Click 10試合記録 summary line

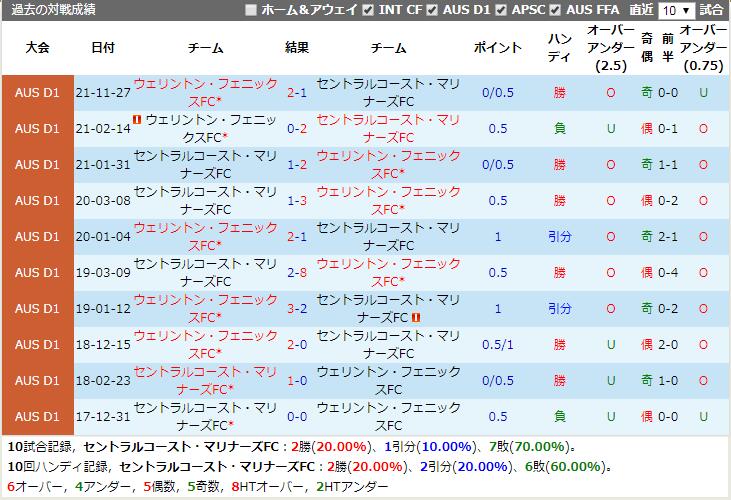292,447
